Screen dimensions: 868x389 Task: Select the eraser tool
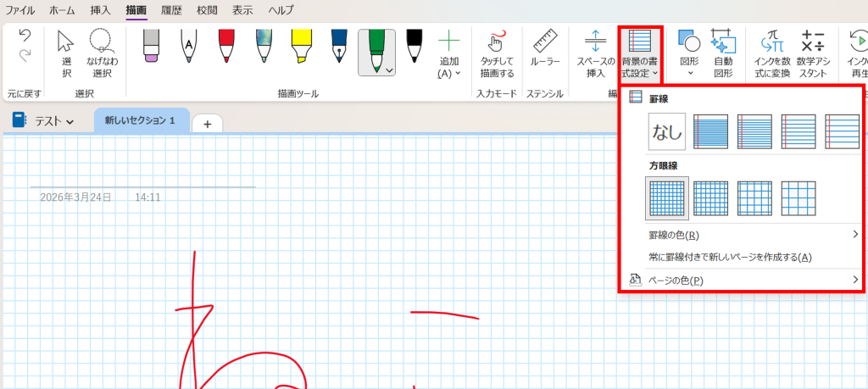pos(151,47)
